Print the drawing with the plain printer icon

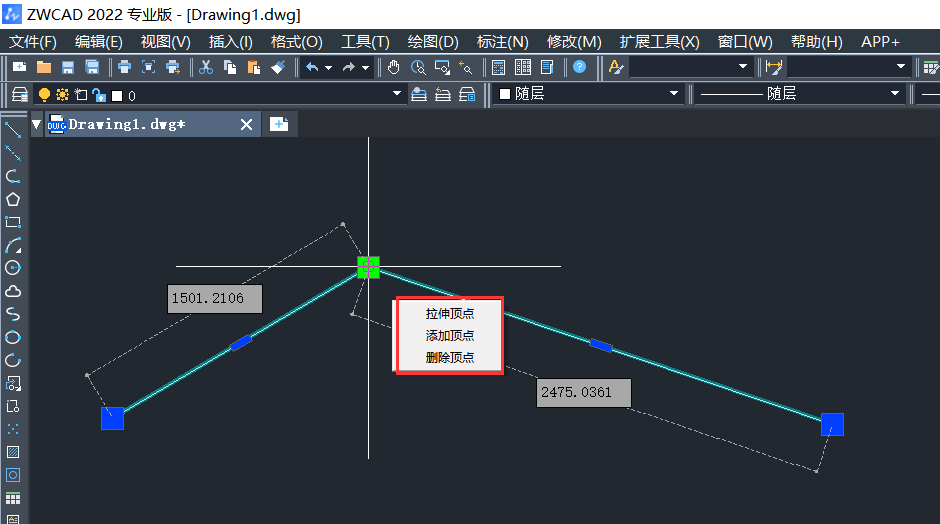coord(124,67)
